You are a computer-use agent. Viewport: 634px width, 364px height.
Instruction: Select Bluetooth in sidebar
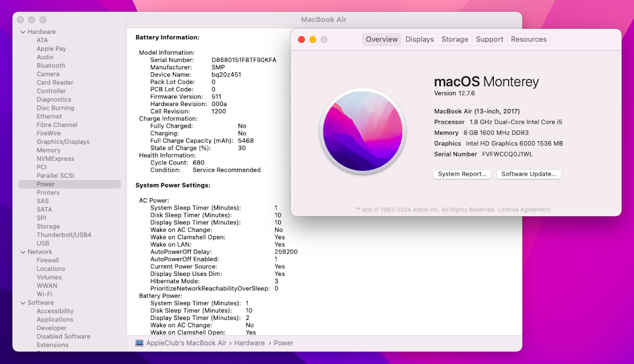(51, 65)
